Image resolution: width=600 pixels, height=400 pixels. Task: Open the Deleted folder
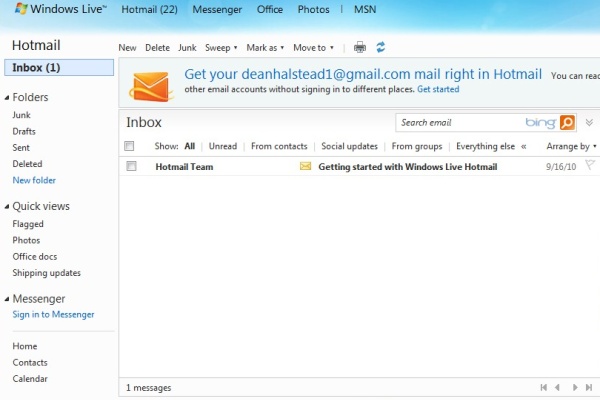[27, 164]
